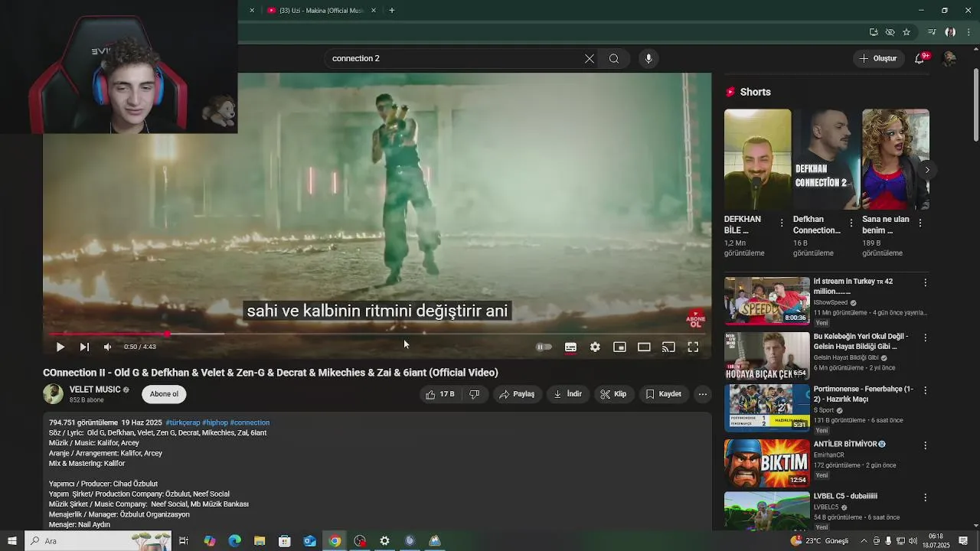Open the Chrome three-dot menu
The width and height of the screenshot is (980, 551).
pyautogui.click(x=969, y=32)
